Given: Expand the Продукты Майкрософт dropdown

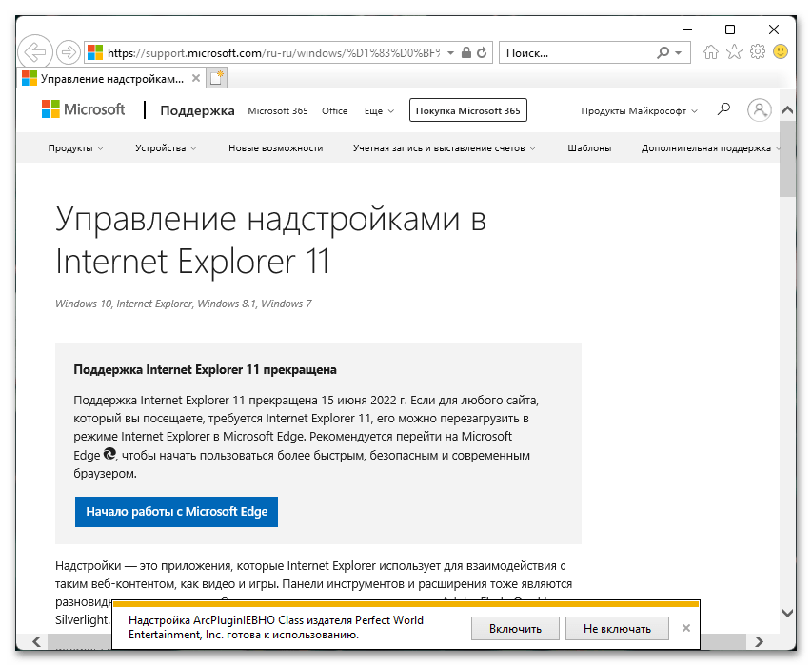Looking at the screenshot, I should (639, 110).
